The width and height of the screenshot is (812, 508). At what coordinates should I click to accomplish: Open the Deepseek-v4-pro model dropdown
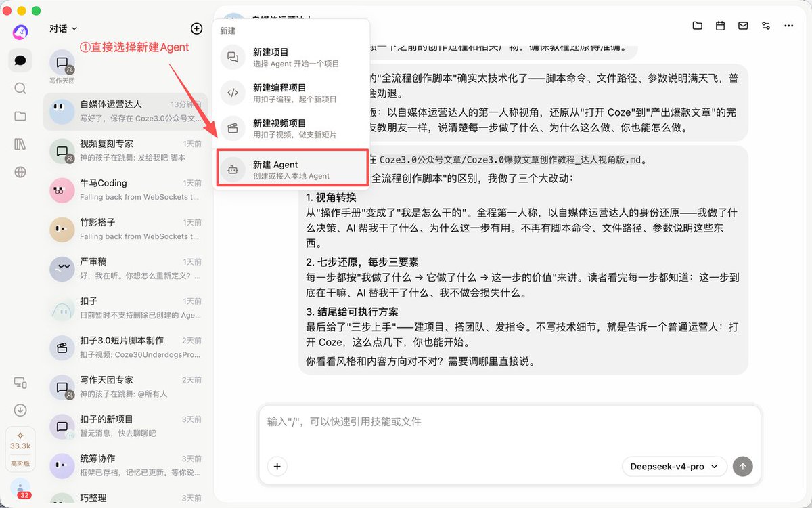674,467
